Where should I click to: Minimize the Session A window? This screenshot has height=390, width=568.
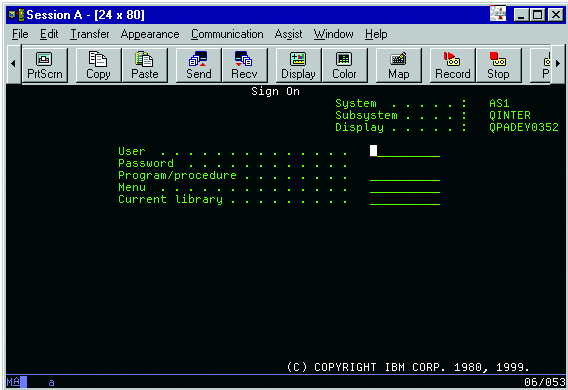coord(521,15)
